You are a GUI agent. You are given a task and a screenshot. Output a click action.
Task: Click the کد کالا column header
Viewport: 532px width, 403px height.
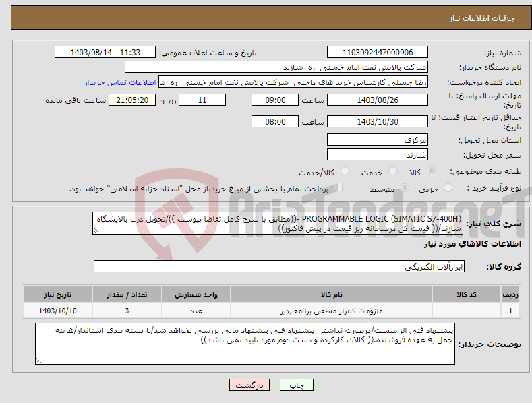point(467,294)
